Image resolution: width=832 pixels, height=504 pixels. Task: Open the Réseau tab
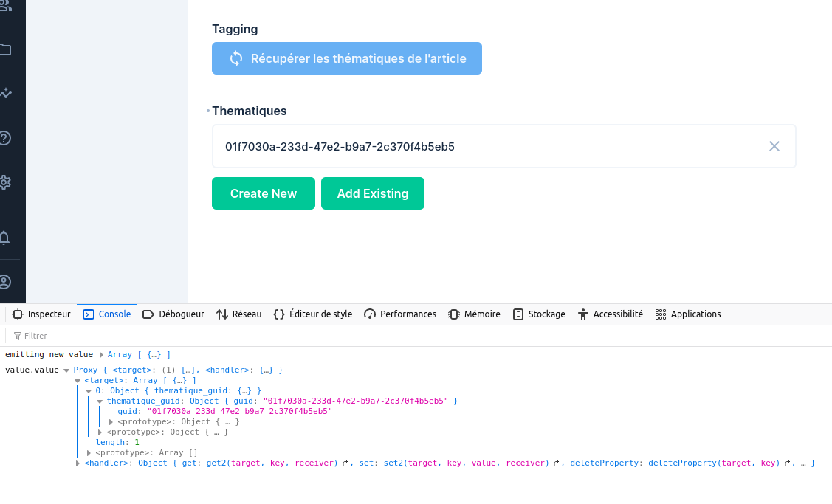[238, 314]
